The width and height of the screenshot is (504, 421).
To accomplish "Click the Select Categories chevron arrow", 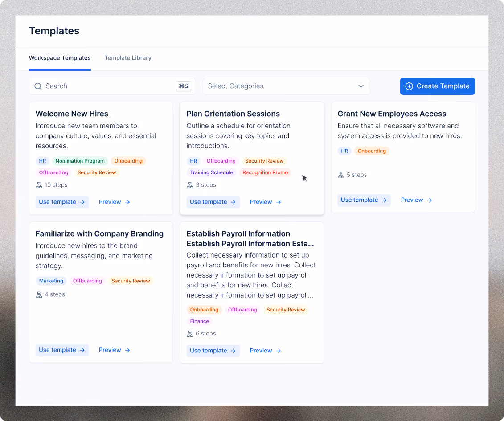I will tap(361, 86).
